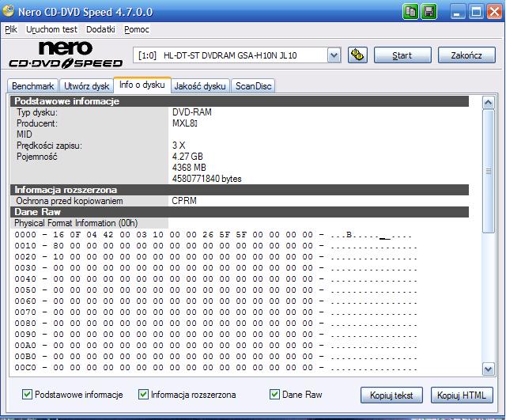Click the Start button

pyautogui.click(x=402, y=55)
